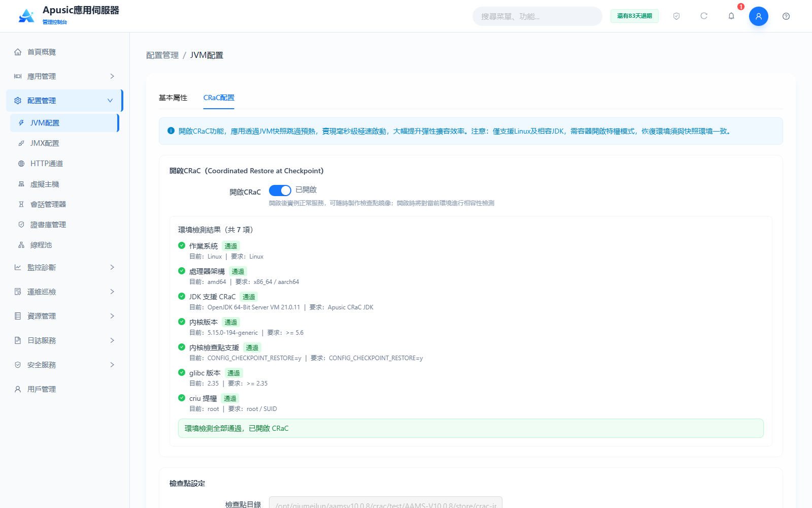Screen dimensions: 812x508
Task: Click the Apusic logo icon
Action: coord(26,16)
